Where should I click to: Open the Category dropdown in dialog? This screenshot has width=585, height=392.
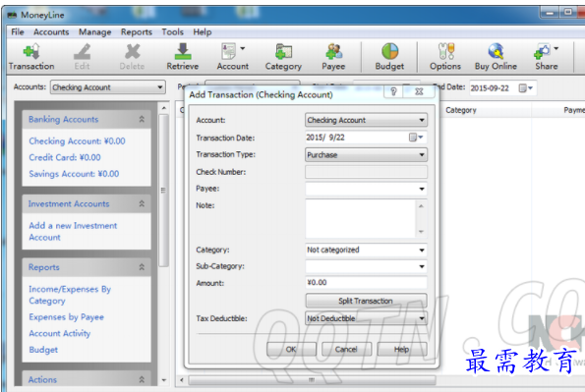tap(366, 250)
